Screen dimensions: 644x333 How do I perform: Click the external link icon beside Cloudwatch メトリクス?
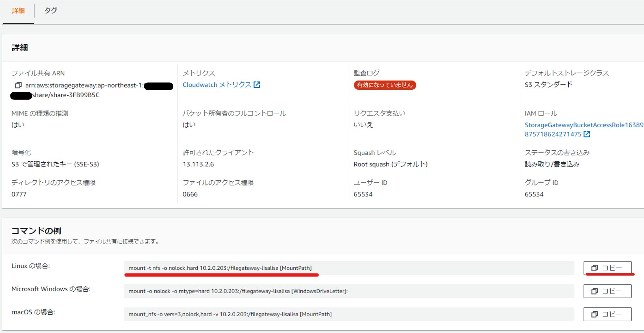tap(257, 84)
